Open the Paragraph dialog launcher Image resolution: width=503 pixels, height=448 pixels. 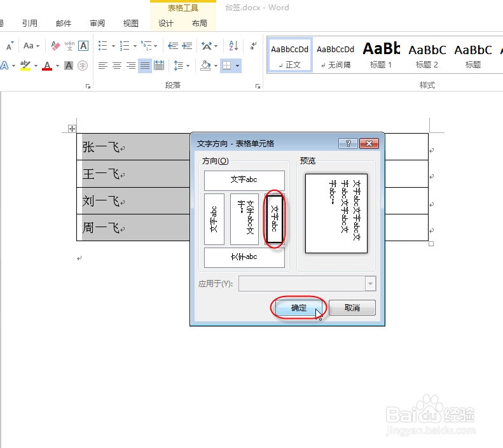258,86
